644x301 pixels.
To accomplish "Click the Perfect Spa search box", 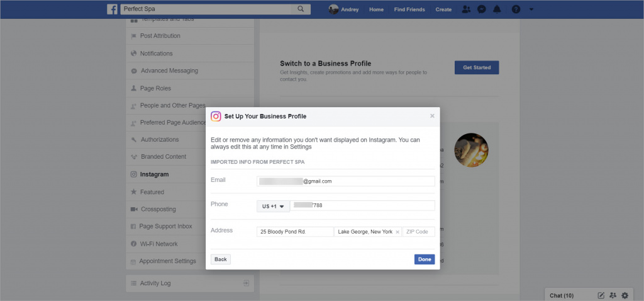I will pos(206,9).
